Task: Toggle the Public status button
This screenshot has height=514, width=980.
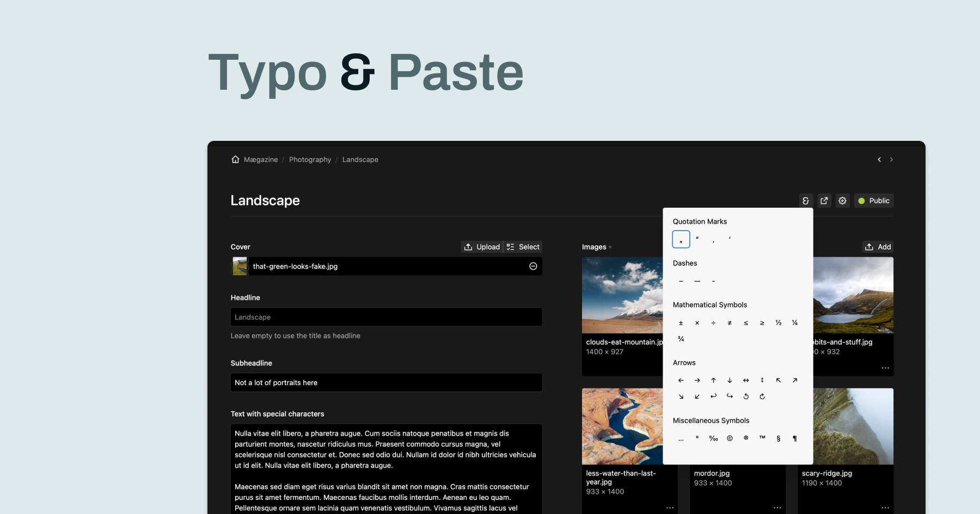Action: point(873,201)
